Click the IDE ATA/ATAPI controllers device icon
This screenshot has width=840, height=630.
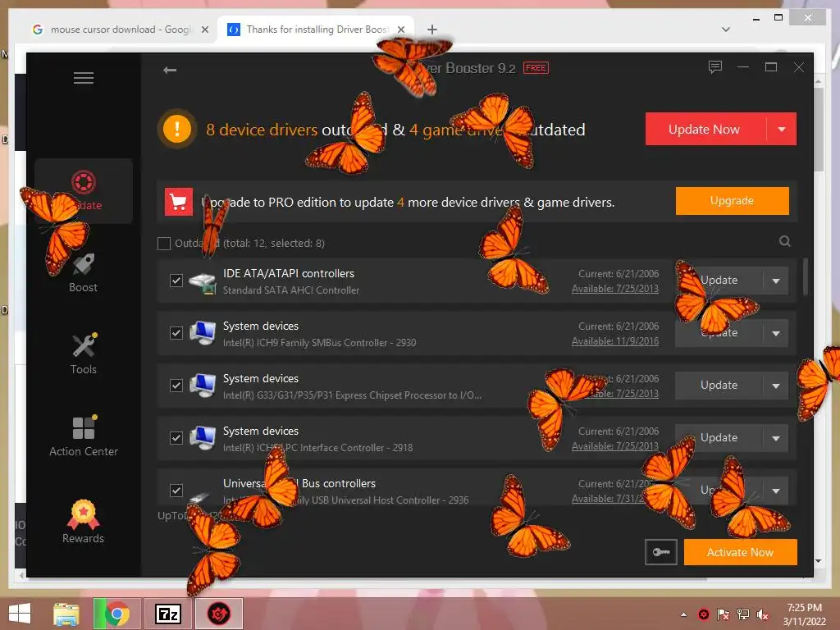203,282
